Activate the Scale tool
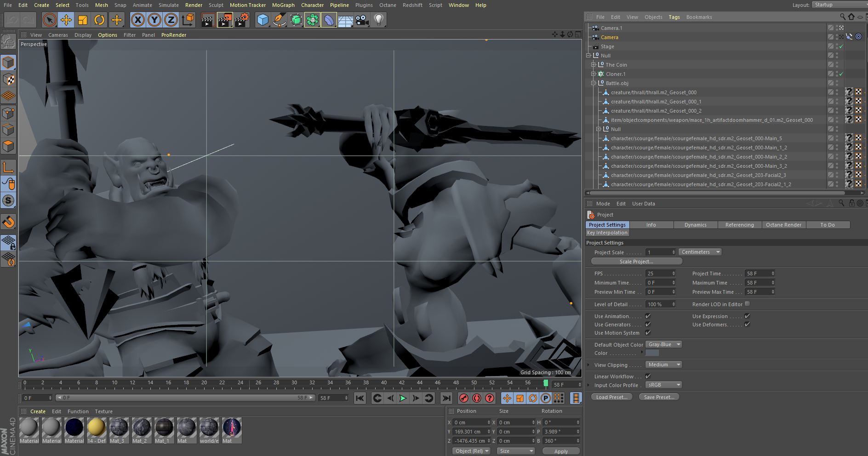The width and height of the screenshot is (868, 456). tap(83, 20)
